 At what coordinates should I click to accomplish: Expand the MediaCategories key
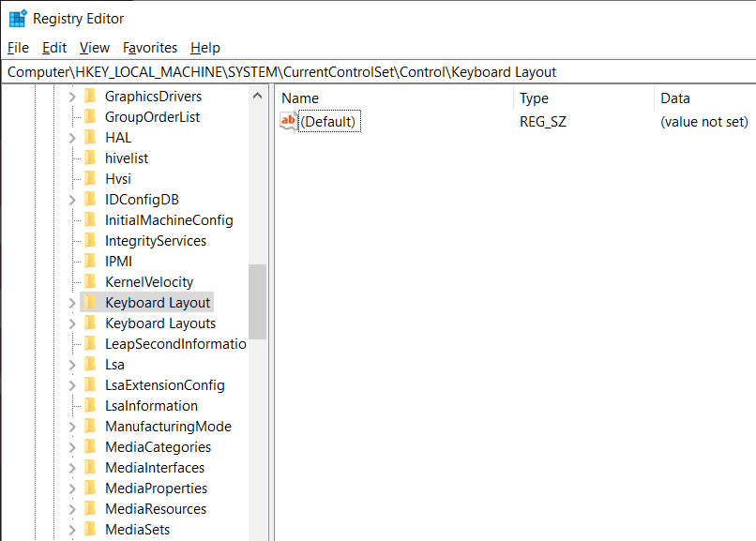pos(72,447)
